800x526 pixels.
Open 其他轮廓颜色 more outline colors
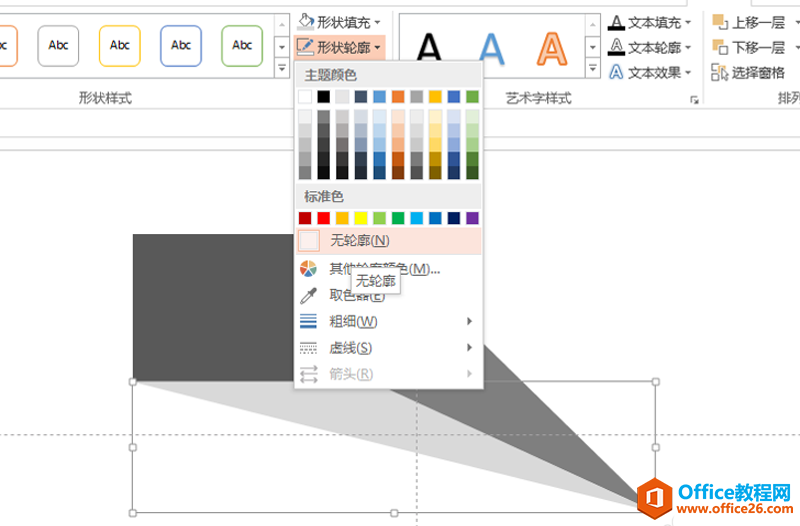[389, 268]
